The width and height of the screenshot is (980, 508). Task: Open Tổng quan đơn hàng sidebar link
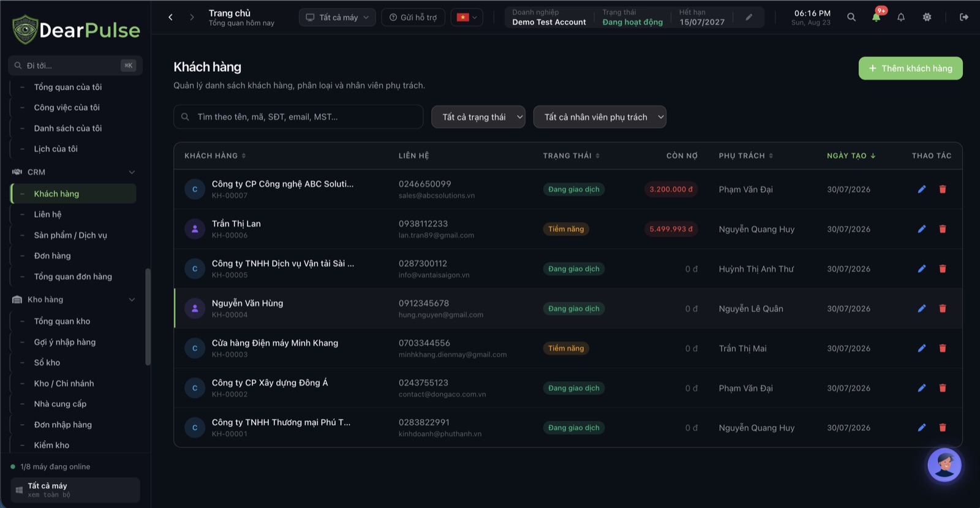click(73, 276)
